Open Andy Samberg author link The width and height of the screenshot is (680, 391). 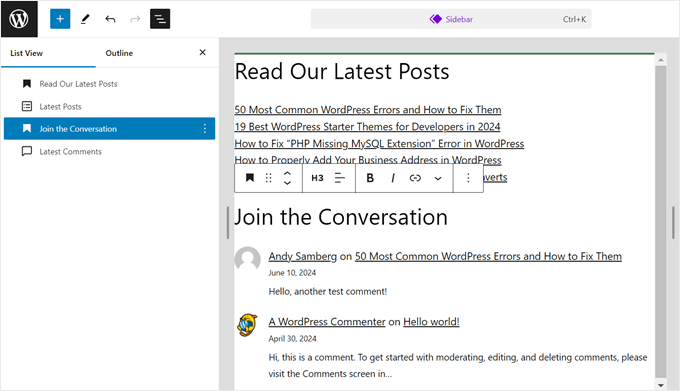[303, 256]
